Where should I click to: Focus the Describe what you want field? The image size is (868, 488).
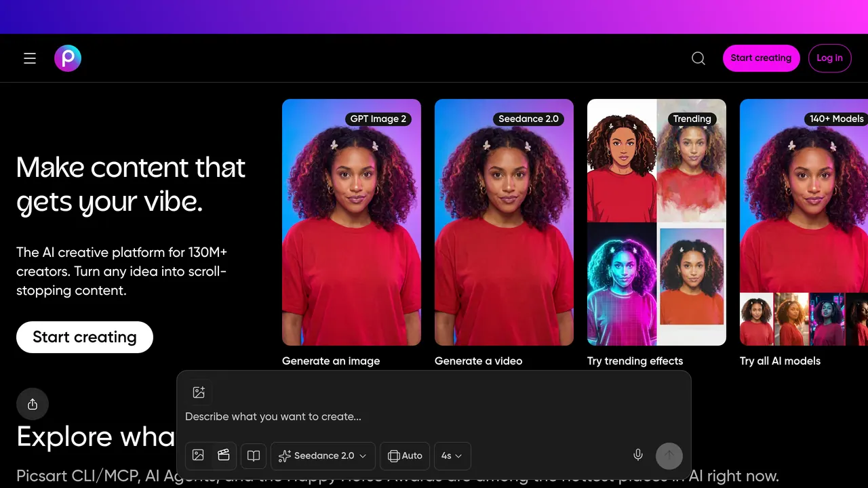(x=434, y=416)
